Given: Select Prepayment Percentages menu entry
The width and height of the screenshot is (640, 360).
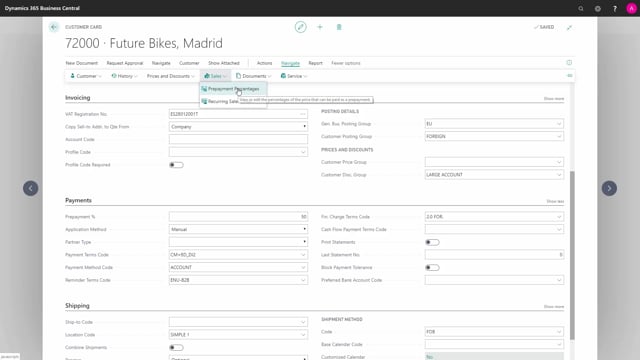Looking at the screenshot, I should (233, 89).
